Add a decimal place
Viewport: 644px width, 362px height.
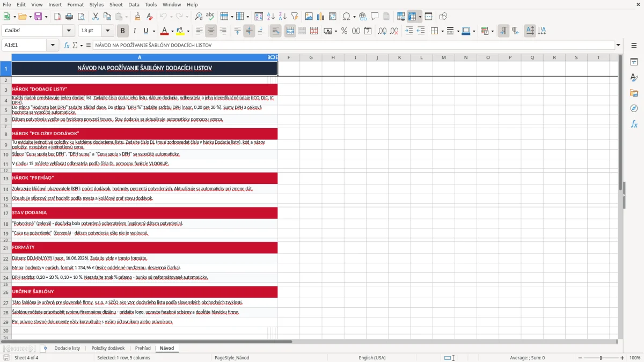click(382, 31)
